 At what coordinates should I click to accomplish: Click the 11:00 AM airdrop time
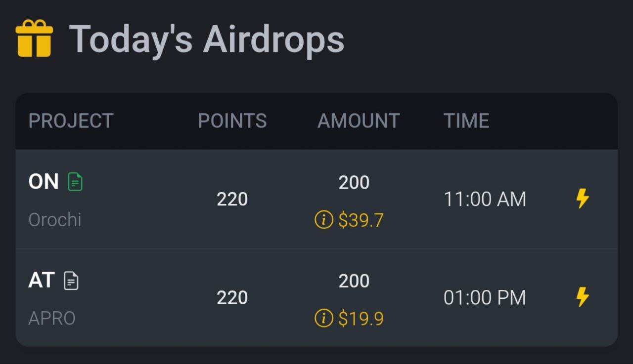click(x=485, y=199)
